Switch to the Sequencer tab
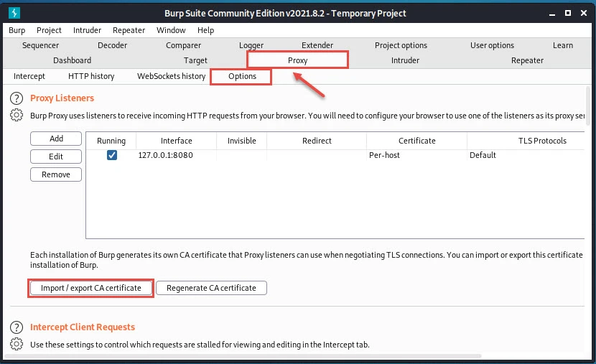This screenshot has width=596, height=364. (40, 45)
